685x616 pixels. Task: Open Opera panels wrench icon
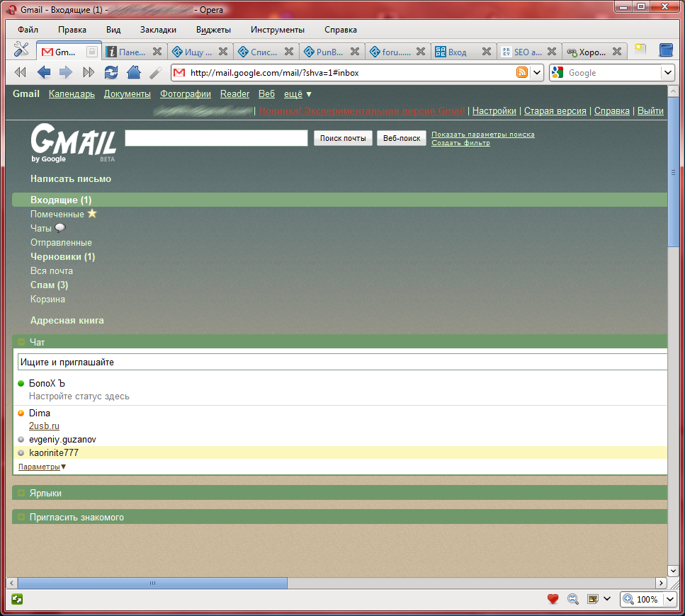[x=21, y=51]
